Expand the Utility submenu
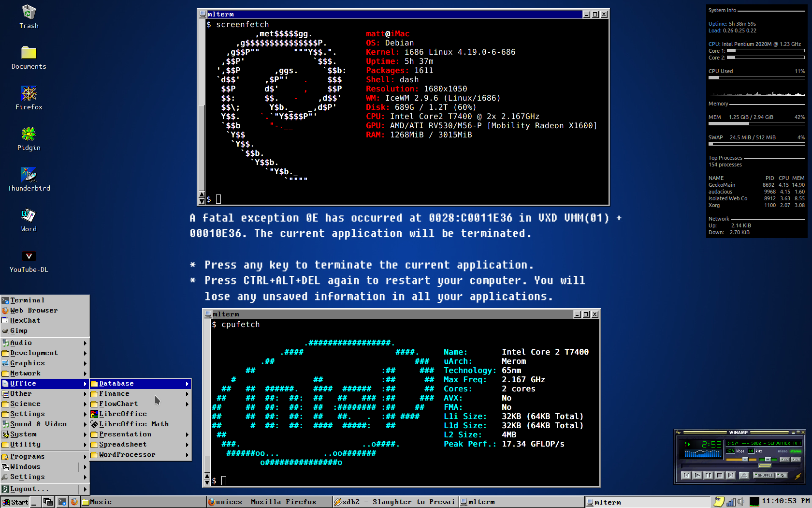The height and width of the screenshot is (508, 812). coord(45,445)
